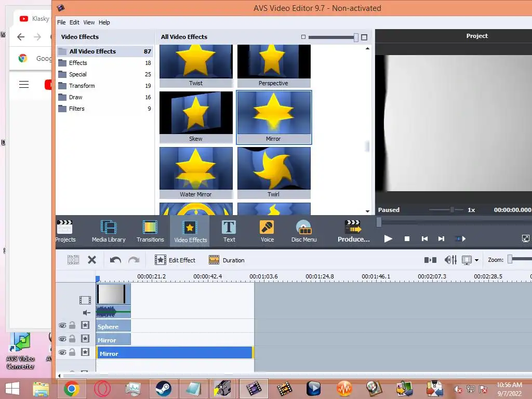This screenshot has width=532, height=399.
Task: Click the Duration button
Action: 227,260
